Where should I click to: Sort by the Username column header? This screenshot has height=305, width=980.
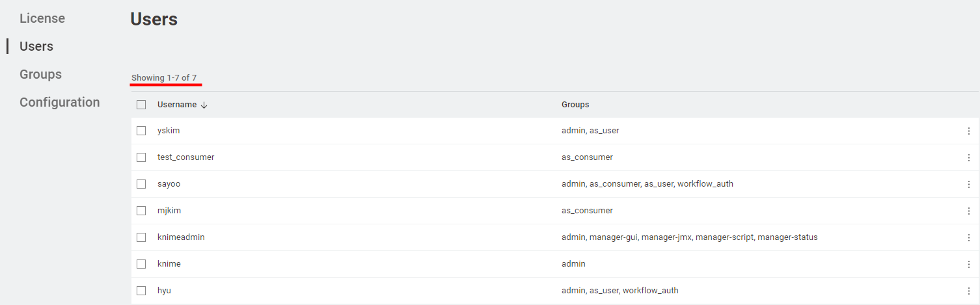pyautogui.click(x=177, y=105)
